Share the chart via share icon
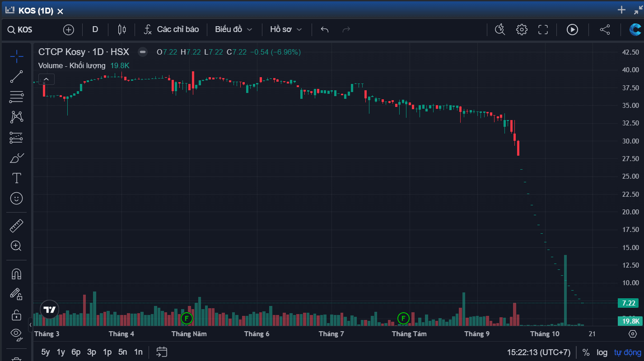 [x=605, y=30]
